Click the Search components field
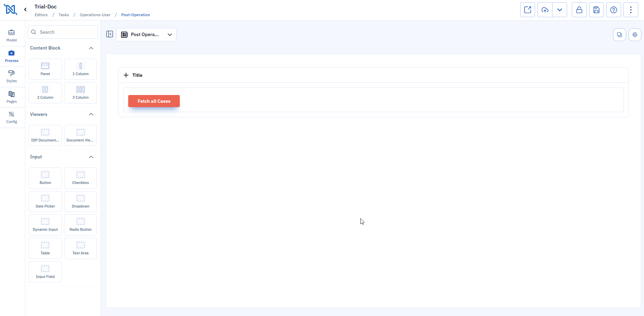Image resolution: width=644 pixels, height=316 pixels. click(x=63, y=32)
